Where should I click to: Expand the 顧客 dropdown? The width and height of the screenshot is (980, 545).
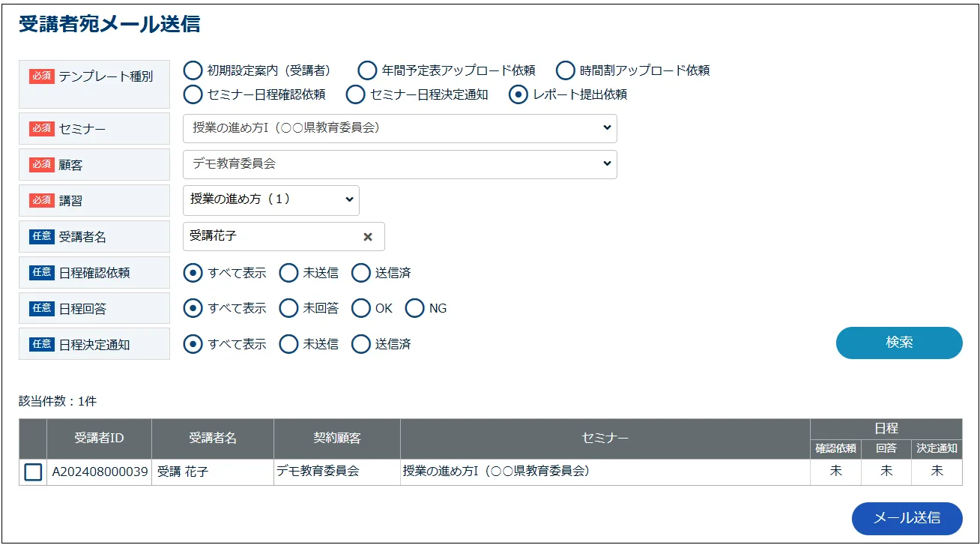pos(399,164)
